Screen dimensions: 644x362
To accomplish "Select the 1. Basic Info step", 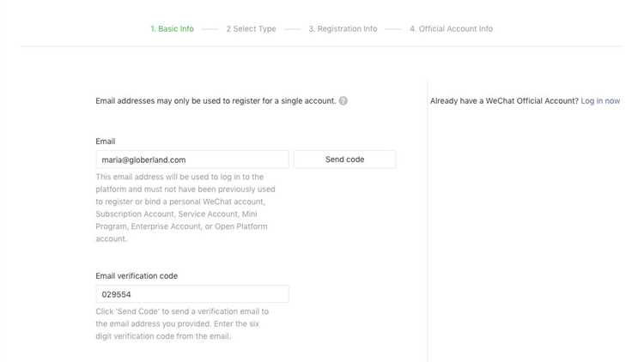I will click(172, 28).
